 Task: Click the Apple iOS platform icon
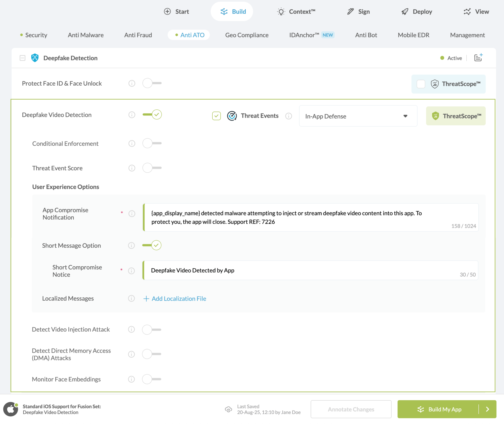(11, 409)
